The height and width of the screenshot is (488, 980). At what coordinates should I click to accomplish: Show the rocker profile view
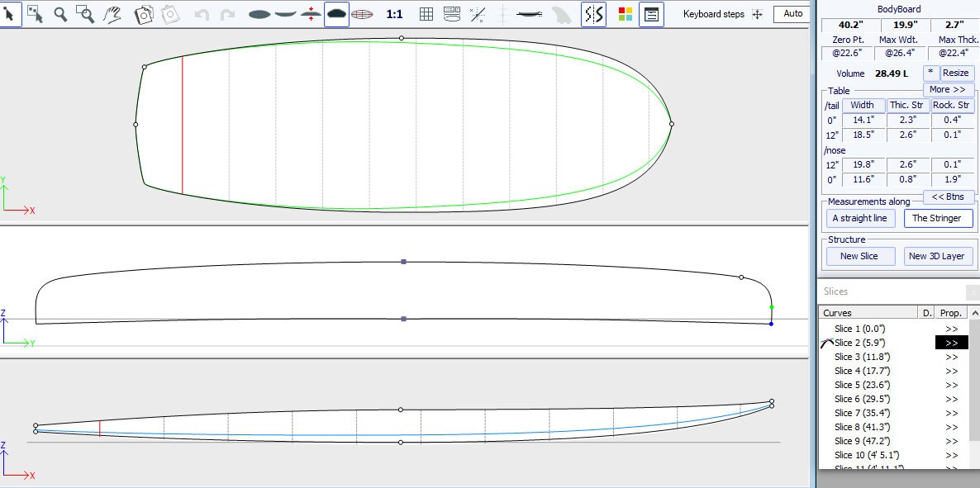[286, 14]
